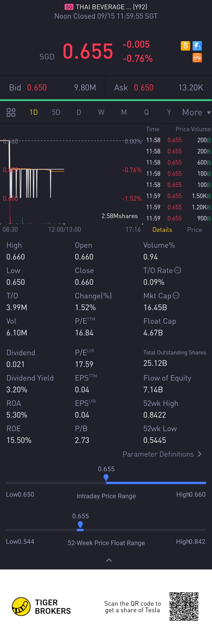Switch tick list to Price view

pos(195,230)
